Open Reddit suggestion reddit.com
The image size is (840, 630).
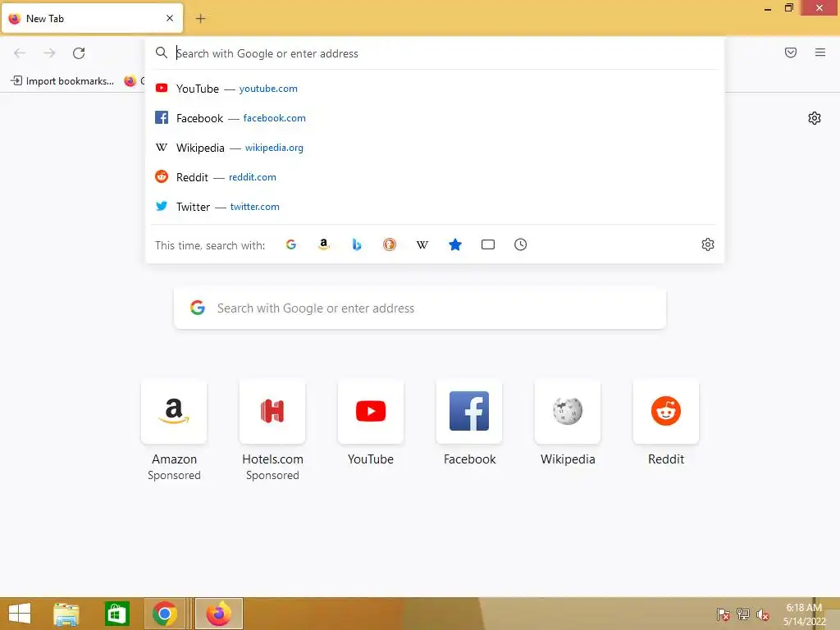(435, 177)
